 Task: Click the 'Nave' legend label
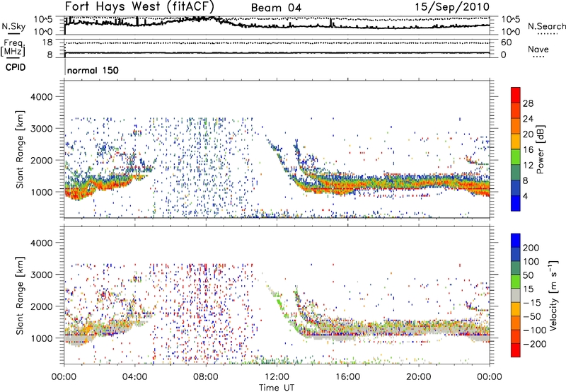538,50
